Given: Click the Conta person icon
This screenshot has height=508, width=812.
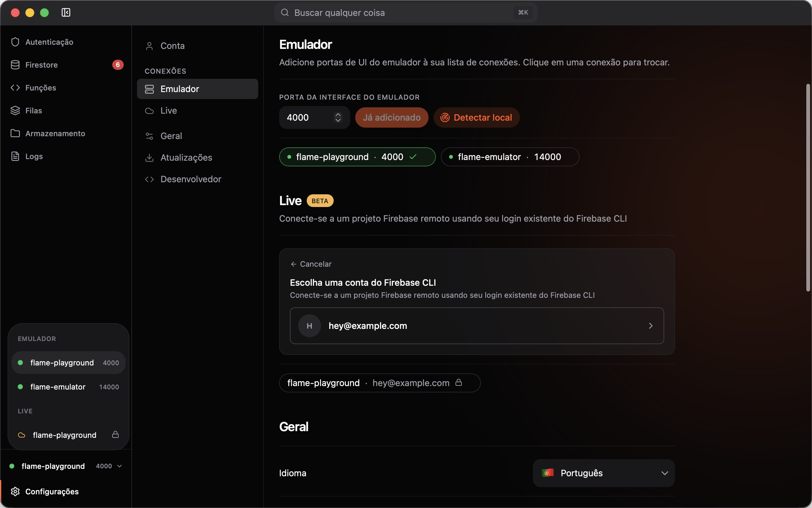Looking at the screenshot, I should tap(149, 46).
